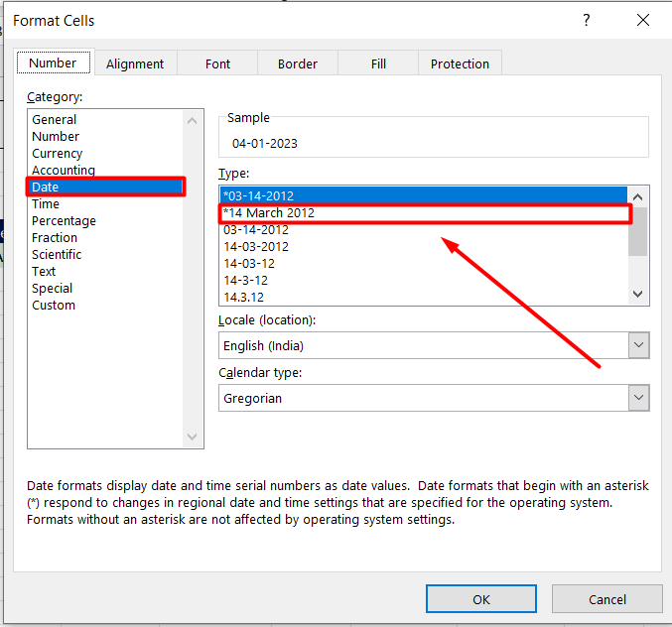The image size is (672, 627).
Task: Select the *14 March 2012 date type
Action: click(x=424, y=213)
